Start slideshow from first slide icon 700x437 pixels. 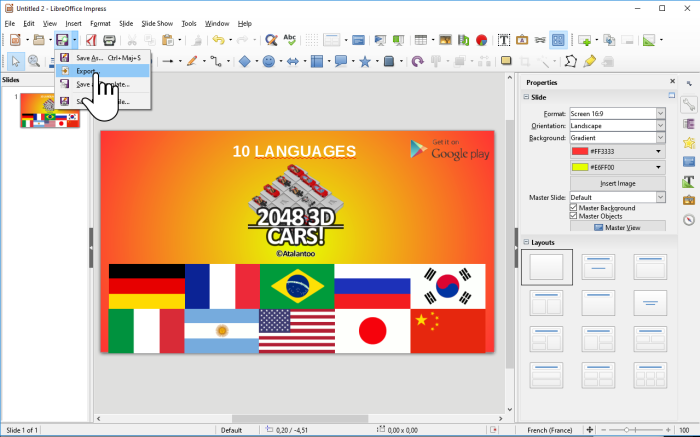(x=380, y=40)
